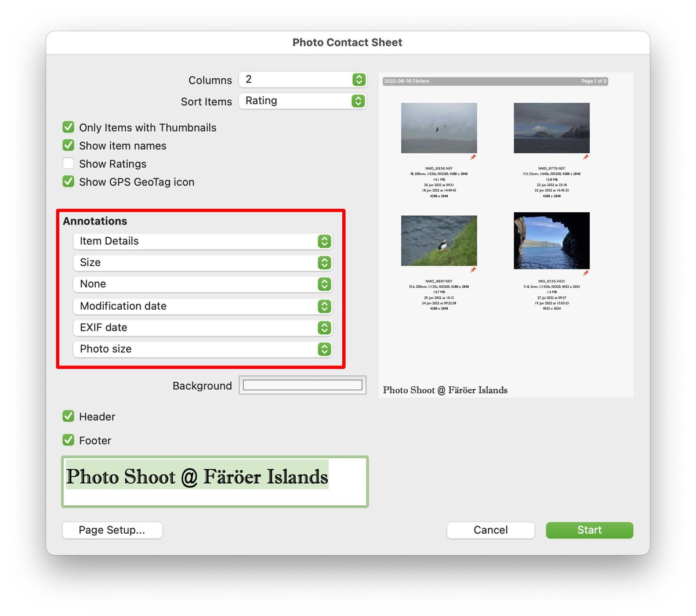Image resolution: width=696 pixels, height=616 pixels.
Task: Click 'f1.8, 3mm, 1/1350s' details line
Action: [x=552, y=287]
